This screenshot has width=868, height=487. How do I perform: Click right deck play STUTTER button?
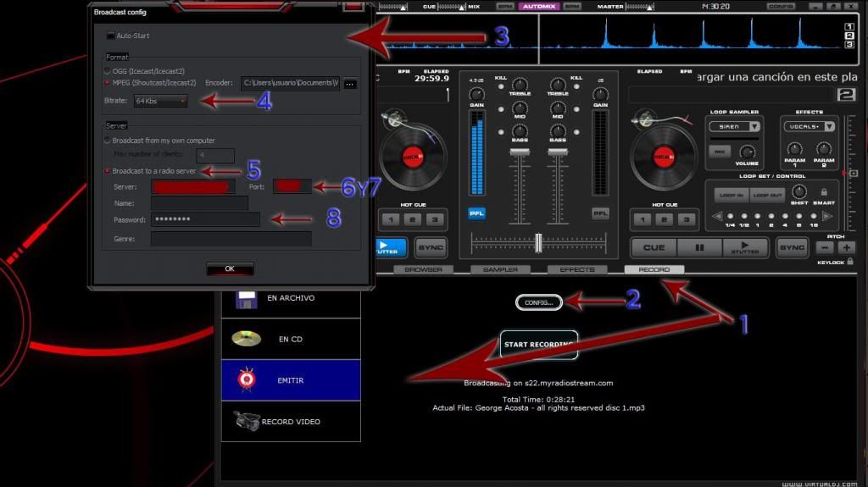pyautogui.click(x=744, y=247)
